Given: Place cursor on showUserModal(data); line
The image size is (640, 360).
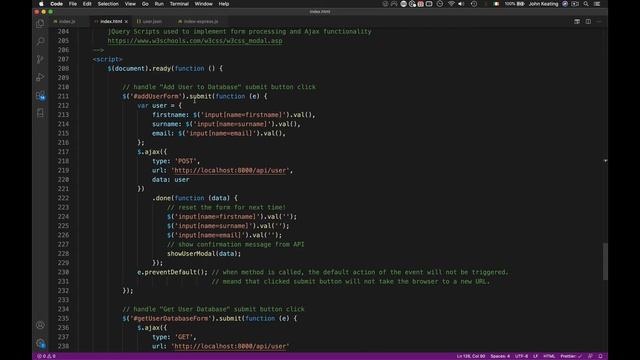Looking at the screenshot, I should [x=204, y=253].
